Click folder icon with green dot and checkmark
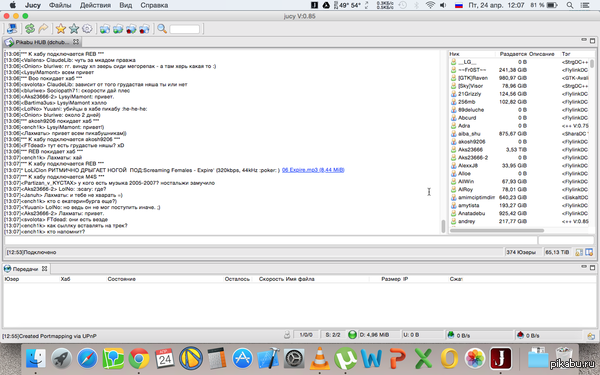The width and height of the screenshot is (600, 375). [x=118, y=29]
